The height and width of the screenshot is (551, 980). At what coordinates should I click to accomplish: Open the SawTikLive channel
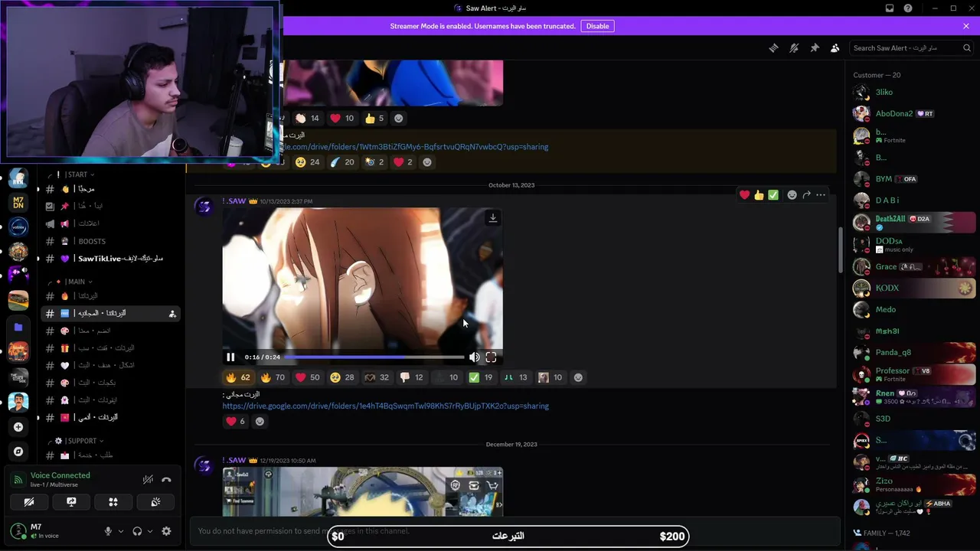point(110,259)
